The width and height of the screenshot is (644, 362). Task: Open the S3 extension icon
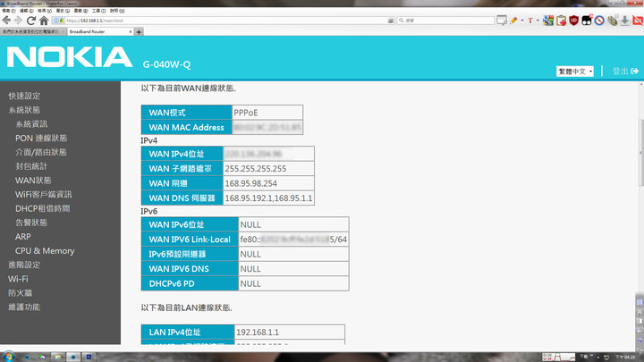tap(548, 20)
